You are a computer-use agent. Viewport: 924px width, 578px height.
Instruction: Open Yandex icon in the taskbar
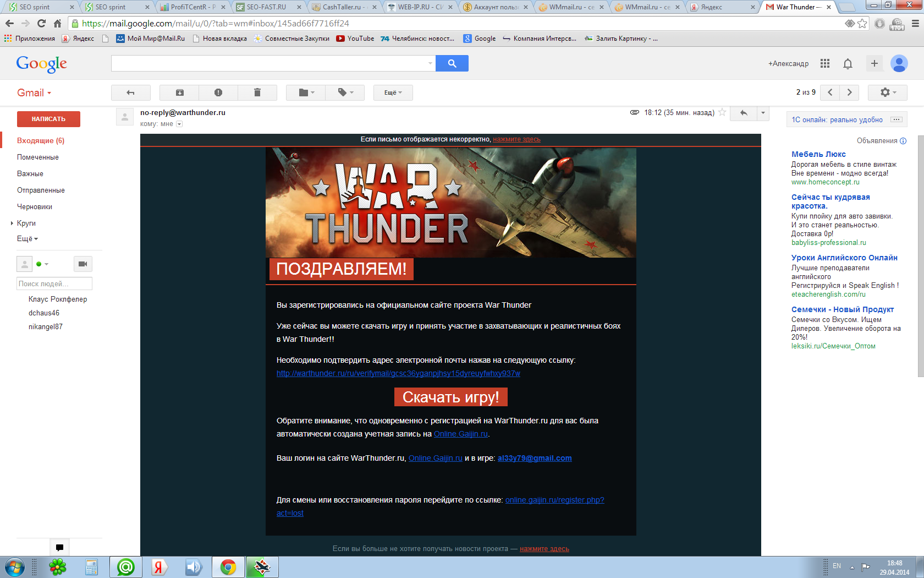(159, 567)
